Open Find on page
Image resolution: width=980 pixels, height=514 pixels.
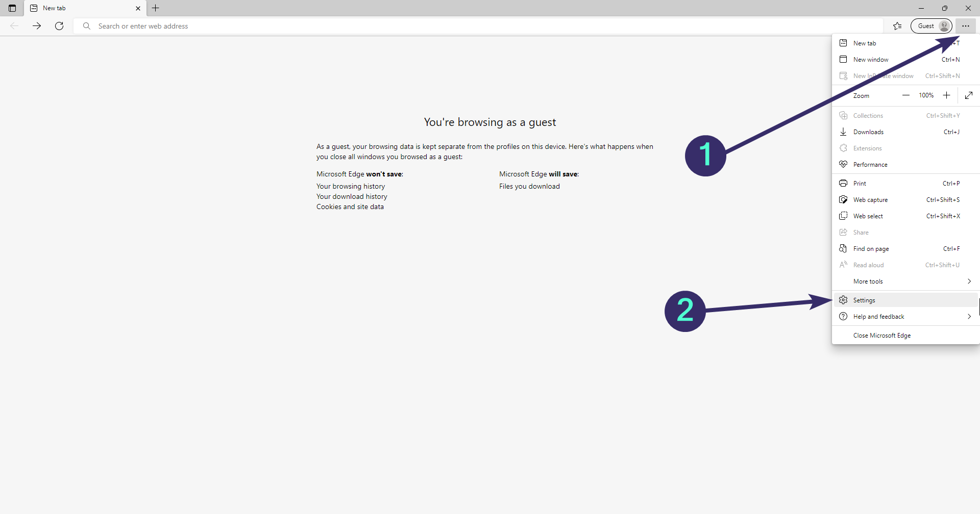[x=871, y=249]
